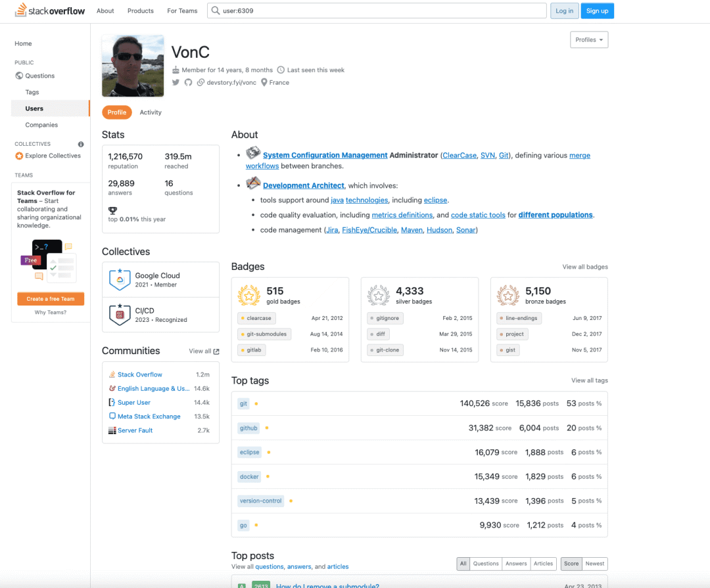Click Create a free Team button

[51, 299]
